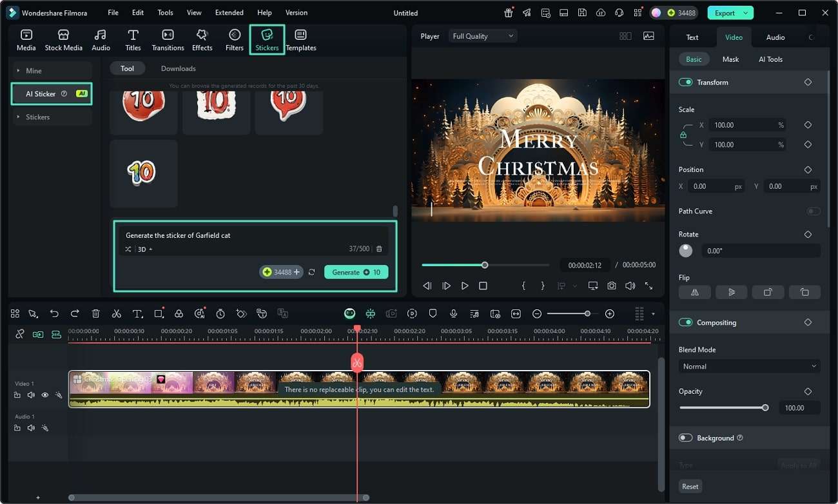Switch to the Mask sub-tab
838x504 pixels.
730,59
